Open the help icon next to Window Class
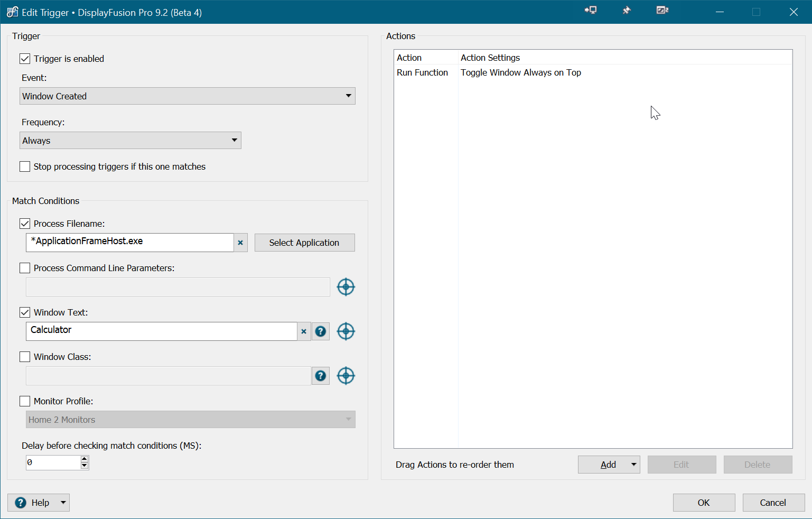The width and height of the screenshot is (812, 519). (321, 376)
